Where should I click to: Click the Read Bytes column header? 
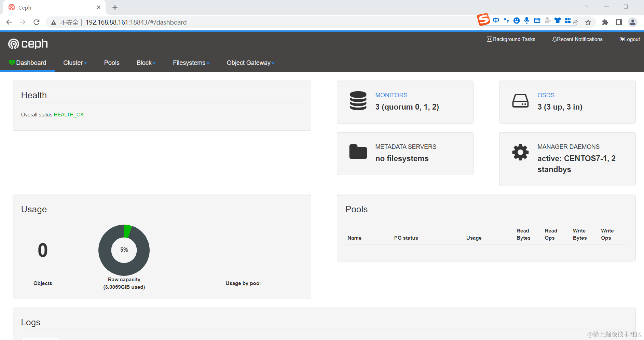[523, 234]
